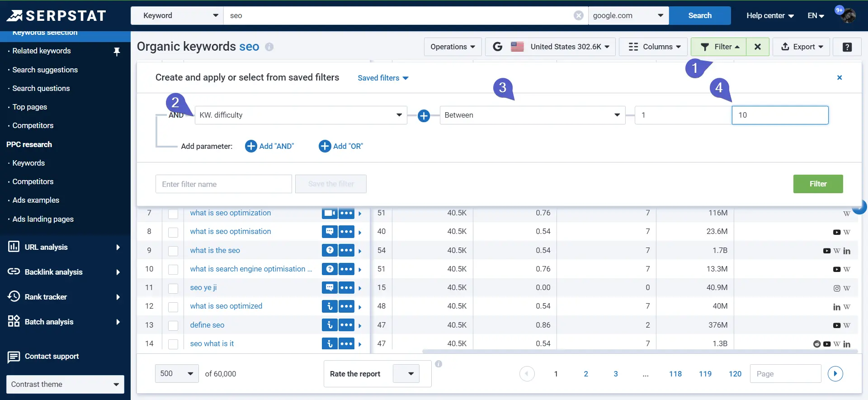Expand Rank tracker menu

pos(65,297)
